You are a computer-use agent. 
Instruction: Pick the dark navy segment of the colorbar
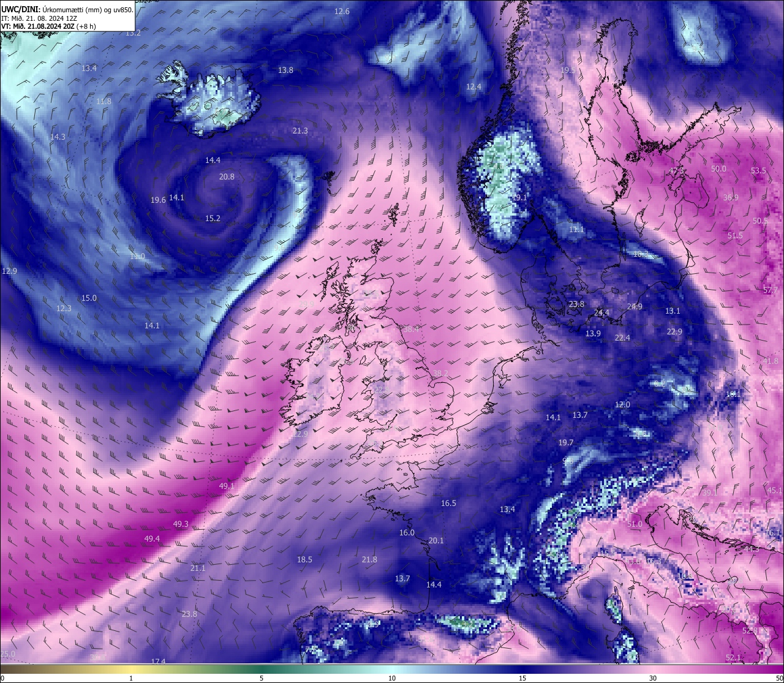524,669
